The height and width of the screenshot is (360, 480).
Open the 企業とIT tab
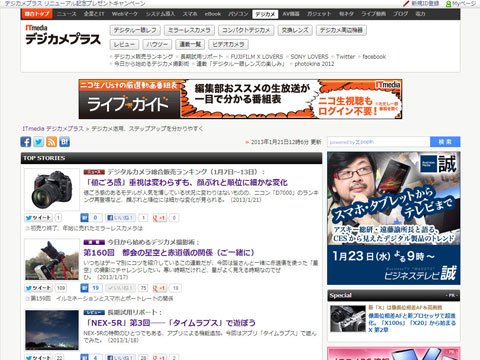(x=94, y=14)
